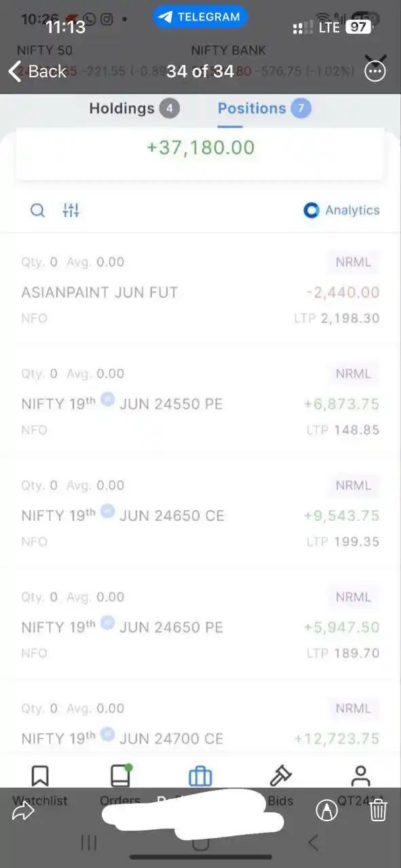This screenshot has width=401, height=868.
Task: Open the three-dots more options menu
Action: coord(375,71)
